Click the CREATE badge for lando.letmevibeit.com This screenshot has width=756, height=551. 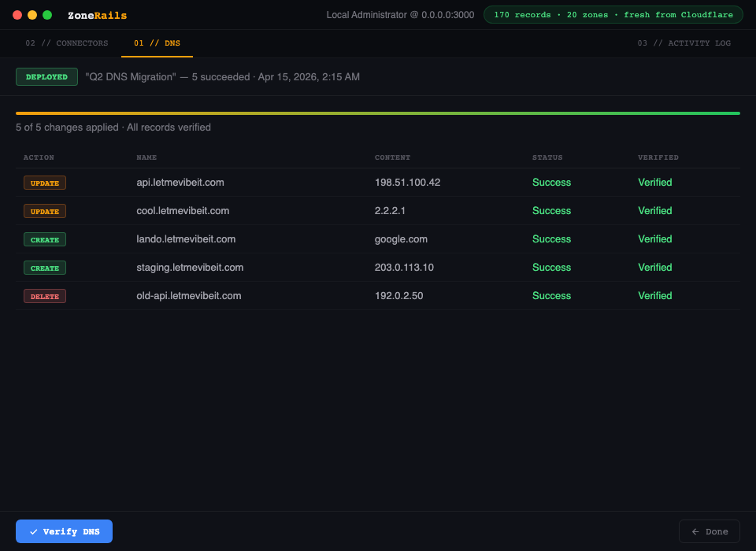tap(44, 239)
